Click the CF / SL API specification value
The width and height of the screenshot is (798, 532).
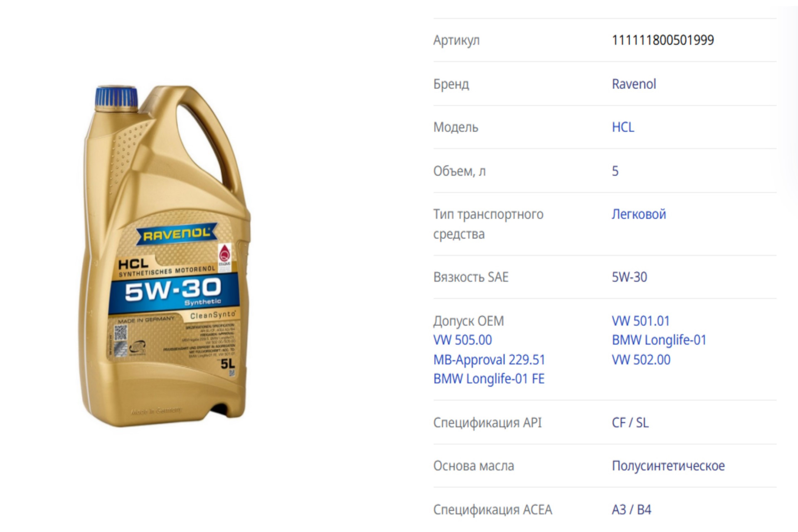630,423
